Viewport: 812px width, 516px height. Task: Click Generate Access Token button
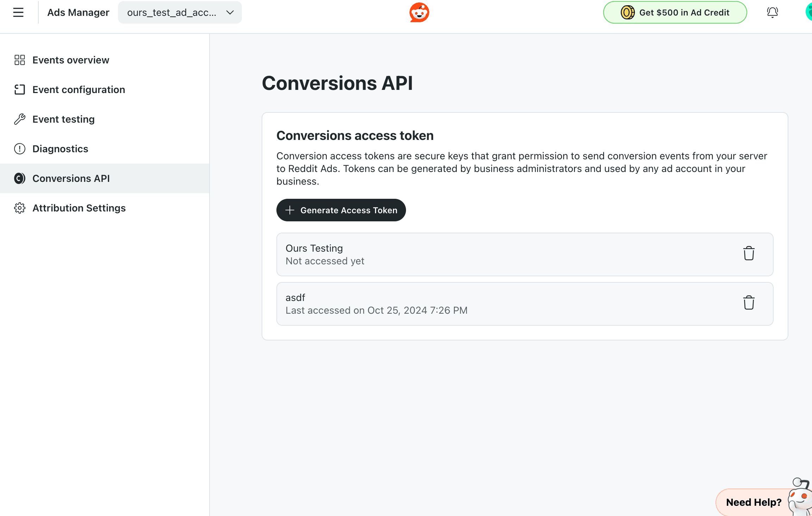[x=341, y=210]
